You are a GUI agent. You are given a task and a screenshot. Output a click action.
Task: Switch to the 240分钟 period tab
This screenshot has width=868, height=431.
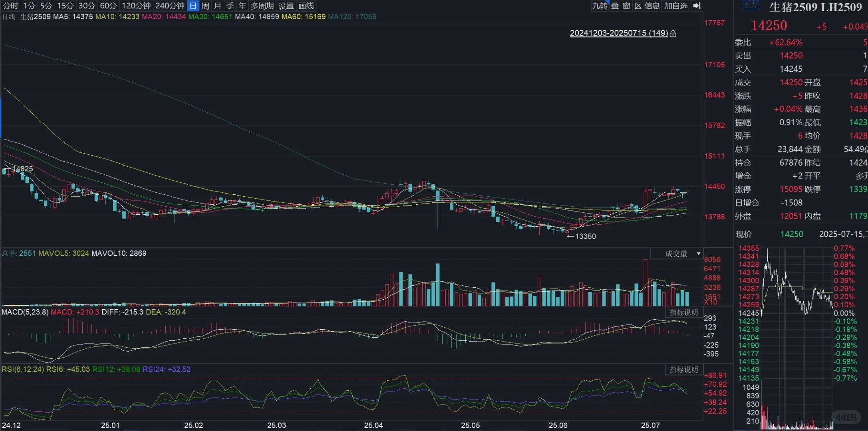pos(170,6)
